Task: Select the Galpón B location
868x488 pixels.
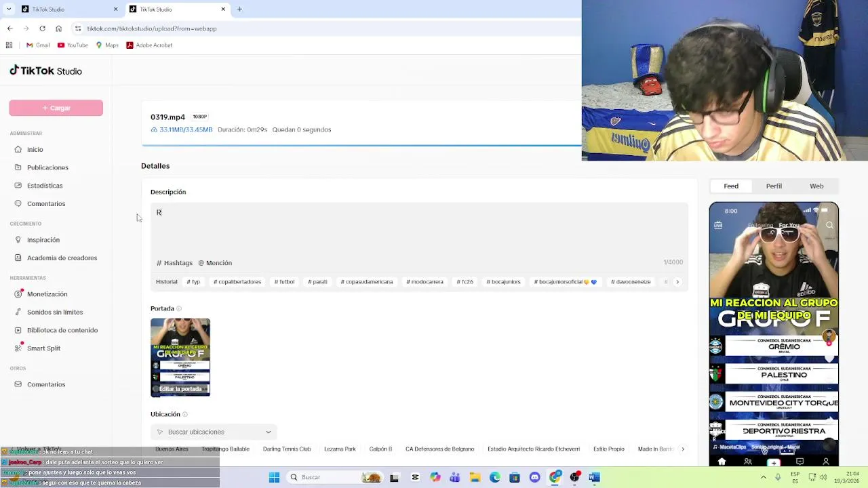Action: (x=380, y=449)
